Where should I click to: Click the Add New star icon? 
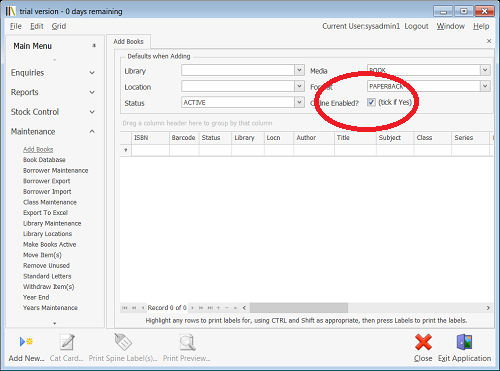coord(26,342)
